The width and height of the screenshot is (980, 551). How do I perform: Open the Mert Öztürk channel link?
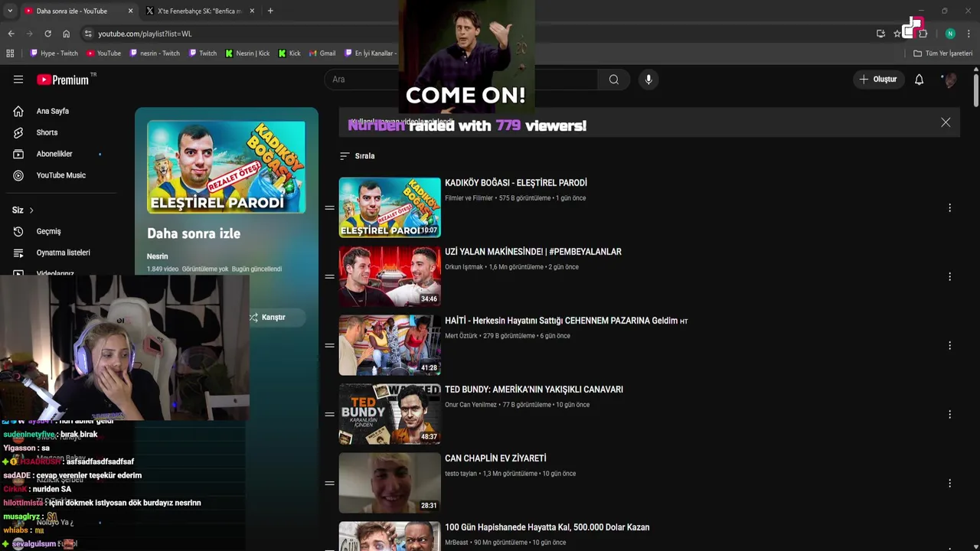coord(461,336)
